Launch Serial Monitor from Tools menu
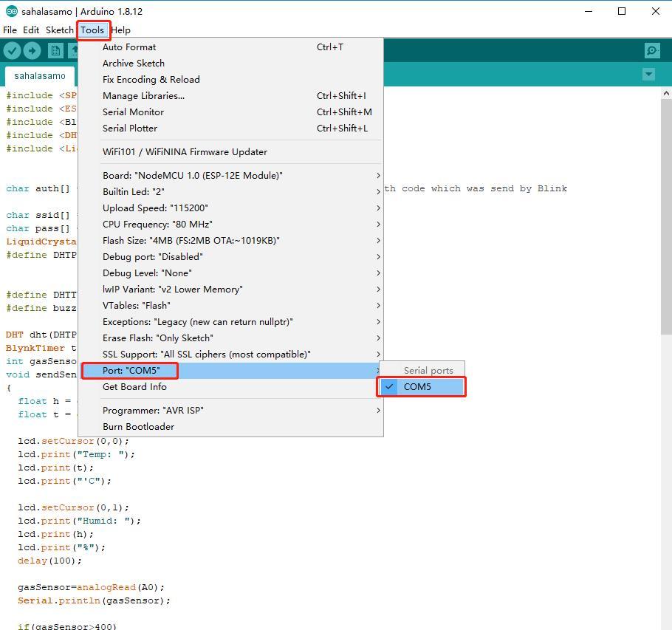 230,112
